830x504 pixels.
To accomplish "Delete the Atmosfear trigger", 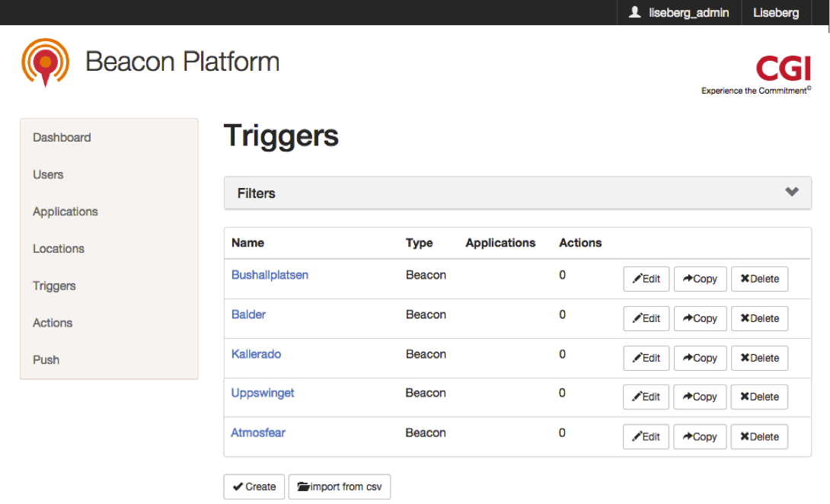I will coord(759,437).
